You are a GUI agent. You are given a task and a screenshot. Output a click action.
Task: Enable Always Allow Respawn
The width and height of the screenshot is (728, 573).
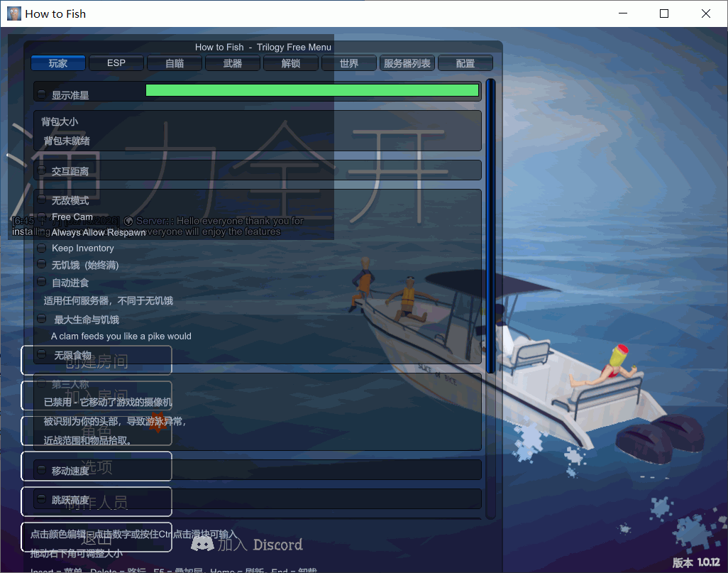click(42, 232)
